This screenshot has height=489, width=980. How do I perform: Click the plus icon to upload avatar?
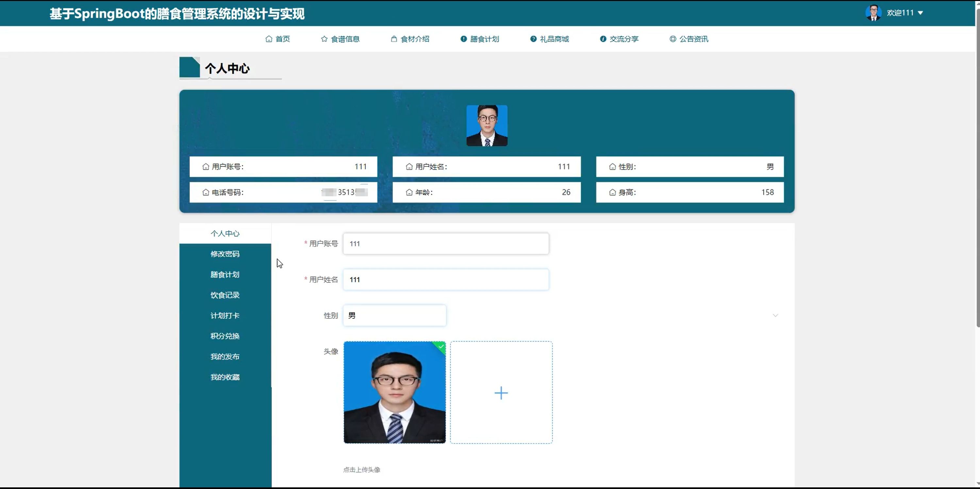[501, 393]
